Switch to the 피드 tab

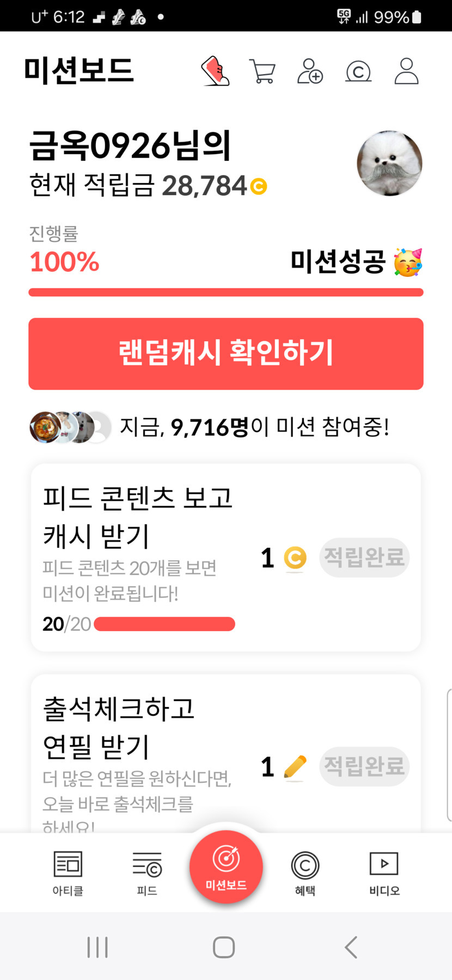pyautogui.click(x=147, y=873)
